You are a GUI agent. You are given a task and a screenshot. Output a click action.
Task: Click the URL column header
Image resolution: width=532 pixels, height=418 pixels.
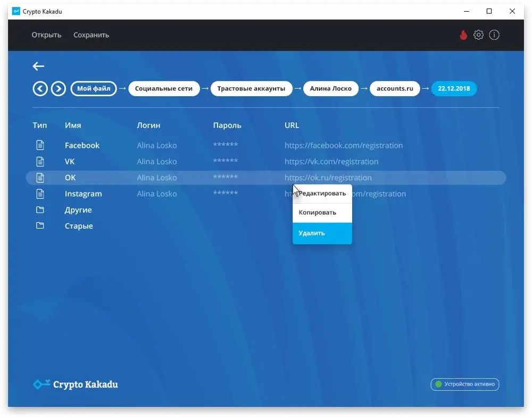[292, 125]
